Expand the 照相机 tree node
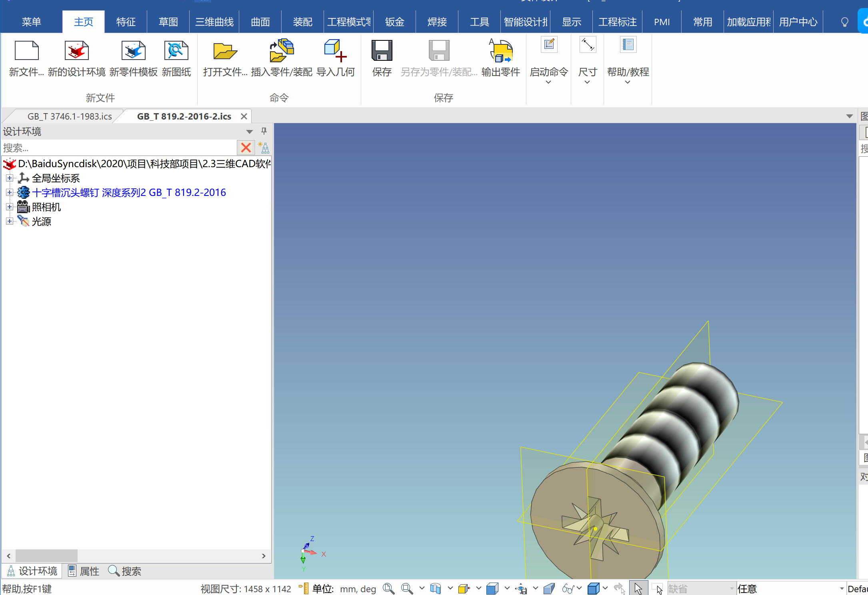Image resolution: width=868 pixels, height=595 pixels. pos(10,207)
